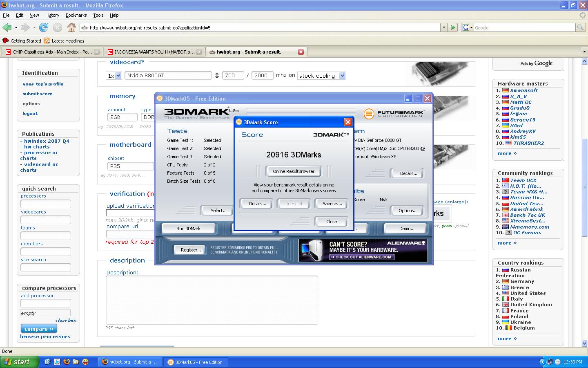Image resolution: width=588 pixels, height=368 pixels.
Task: Close the hwbot.org Submit a result tab
Action: point(301,52)
